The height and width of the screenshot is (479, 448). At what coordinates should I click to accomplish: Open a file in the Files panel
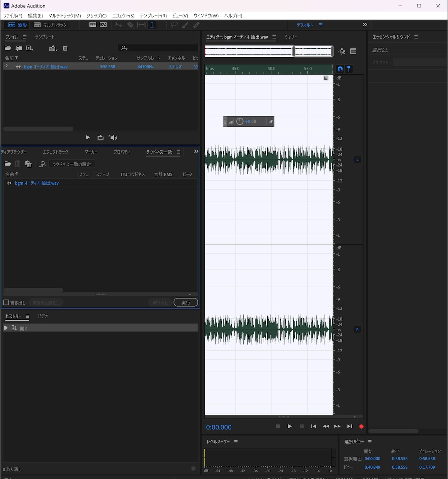[x=8, y=48]
